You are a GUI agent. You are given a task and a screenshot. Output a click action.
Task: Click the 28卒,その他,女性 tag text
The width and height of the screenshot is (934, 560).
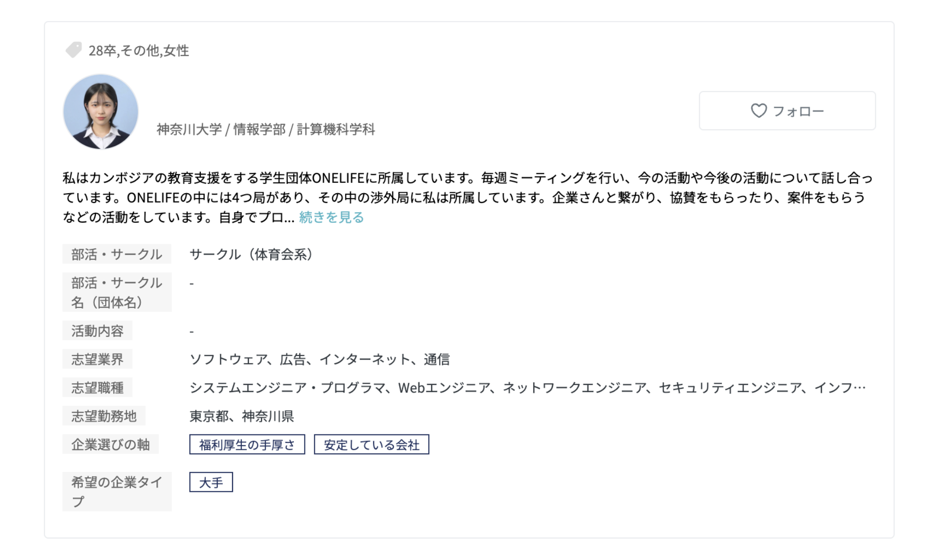[139, 50]
